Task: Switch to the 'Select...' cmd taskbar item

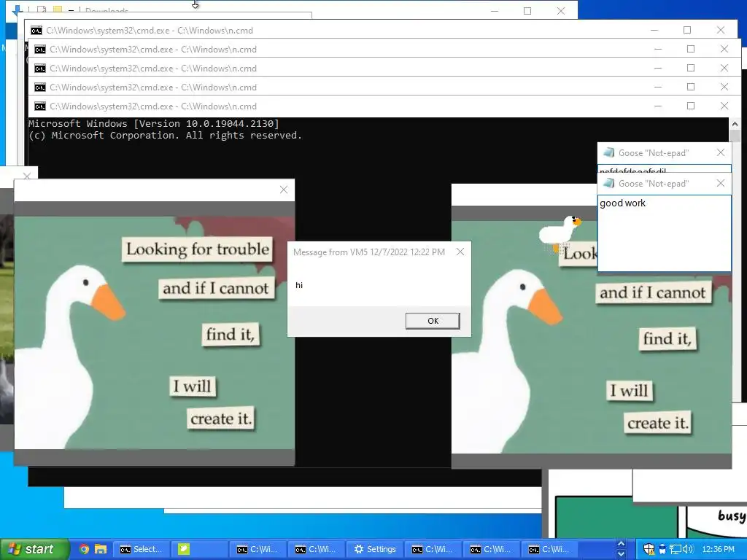Action: click(x=141, y=549)
